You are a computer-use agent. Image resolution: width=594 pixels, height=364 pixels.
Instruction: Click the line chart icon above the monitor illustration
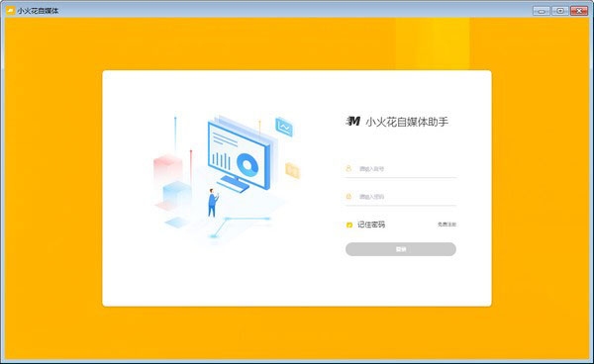point(284,128)
